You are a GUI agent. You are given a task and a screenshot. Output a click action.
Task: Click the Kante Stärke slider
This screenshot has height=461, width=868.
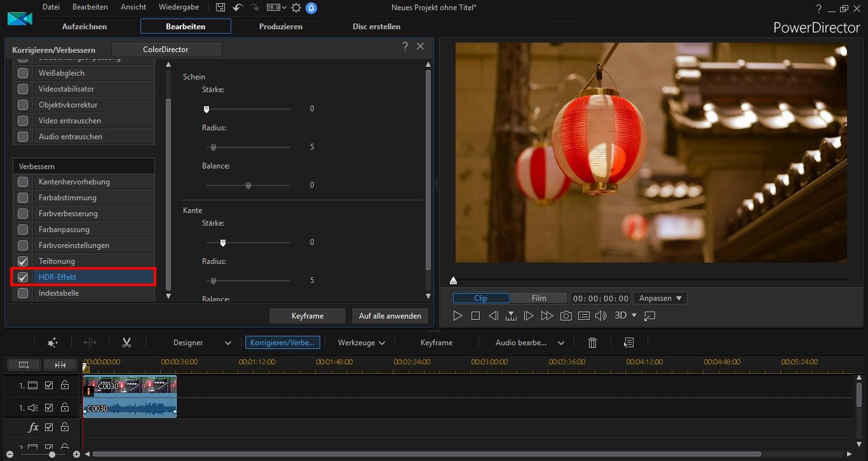[x=248, y=242]
